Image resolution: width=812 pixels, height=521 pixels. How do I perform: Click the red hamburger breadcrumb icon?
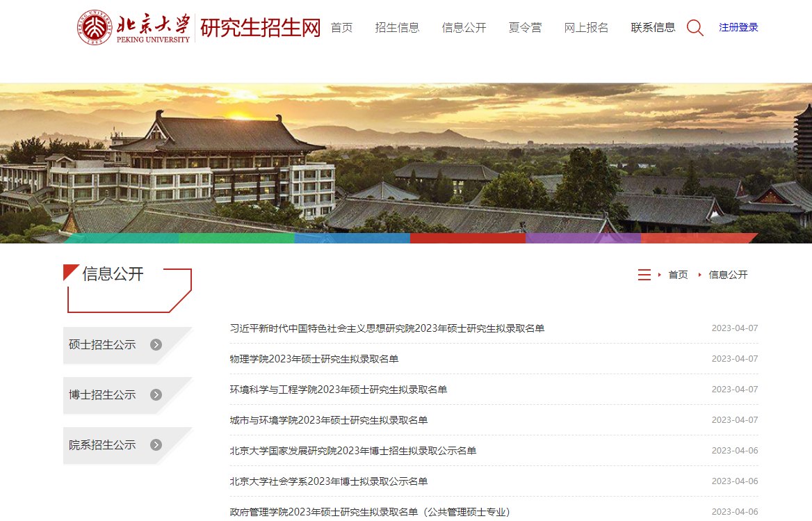tap(644, 275)
